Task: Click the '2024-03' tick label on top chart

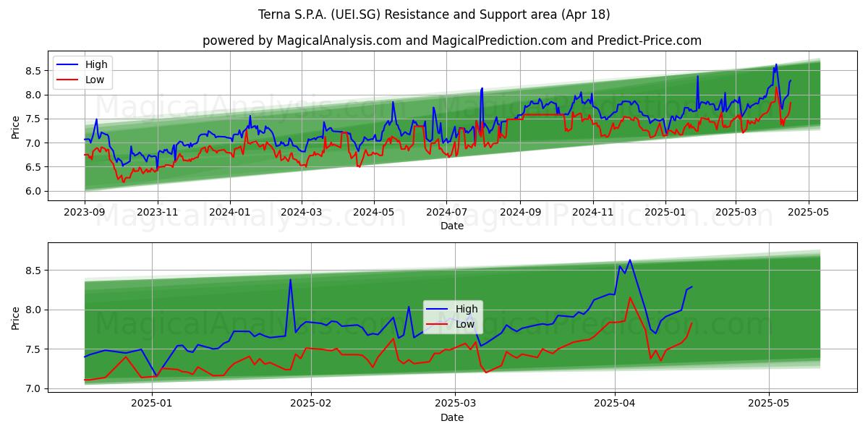Action: point(302,212)
